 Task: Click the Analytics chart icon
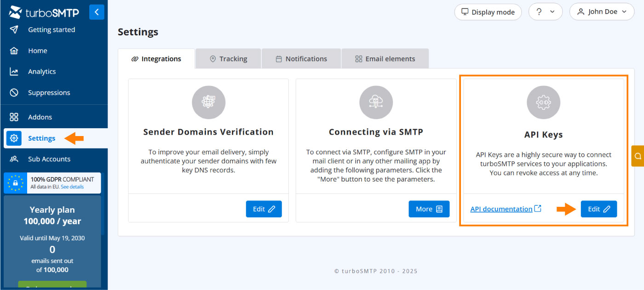[x=14, y=71]
